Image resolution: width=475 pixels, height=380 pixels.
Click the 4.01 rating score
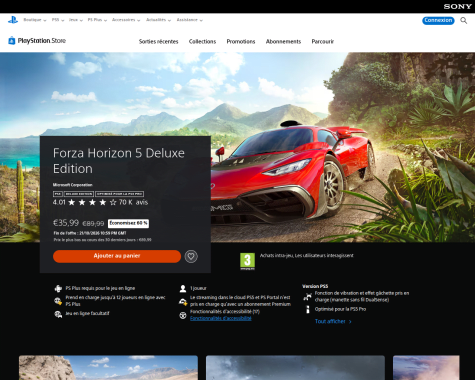[59, 202]
